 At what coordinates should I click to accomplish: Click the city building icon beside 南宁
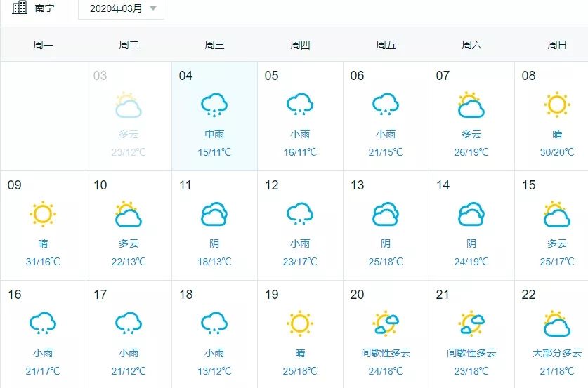20,8
